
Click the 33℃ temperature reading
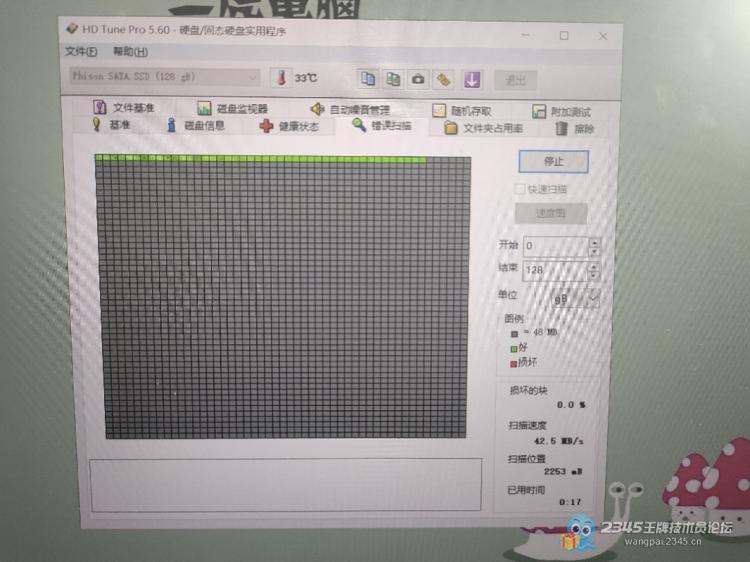coord(306,78)
